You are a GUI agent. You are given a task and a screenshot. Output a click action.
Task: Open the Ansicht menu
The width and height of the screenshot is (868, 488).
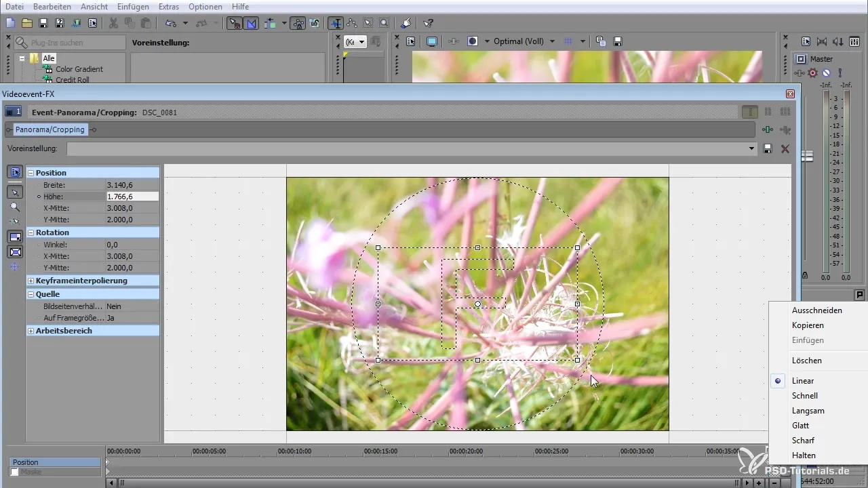94,7
